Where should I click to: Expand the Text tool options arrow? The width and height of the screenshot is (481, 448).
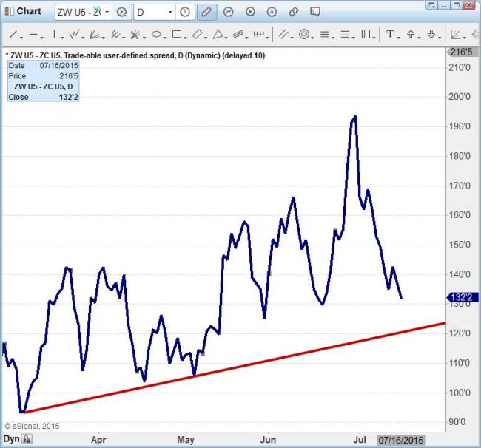(399, 38)
